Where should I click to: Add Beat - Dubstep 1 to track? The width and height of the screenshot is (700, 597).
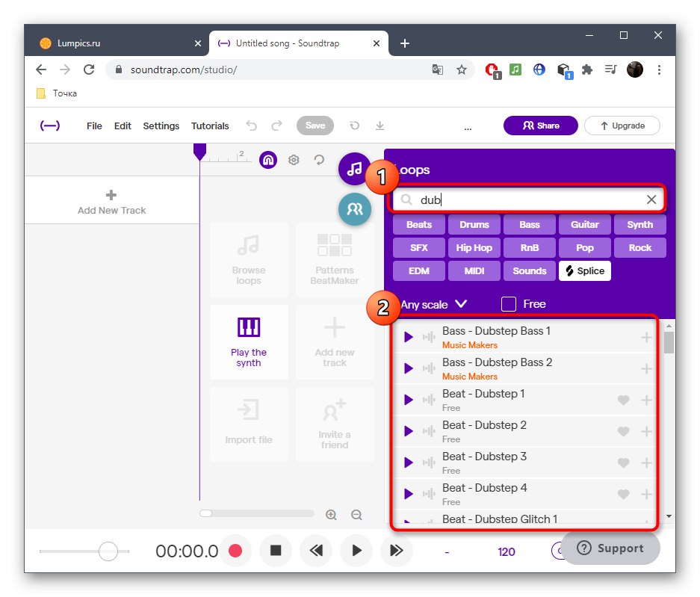click(646, 400)
